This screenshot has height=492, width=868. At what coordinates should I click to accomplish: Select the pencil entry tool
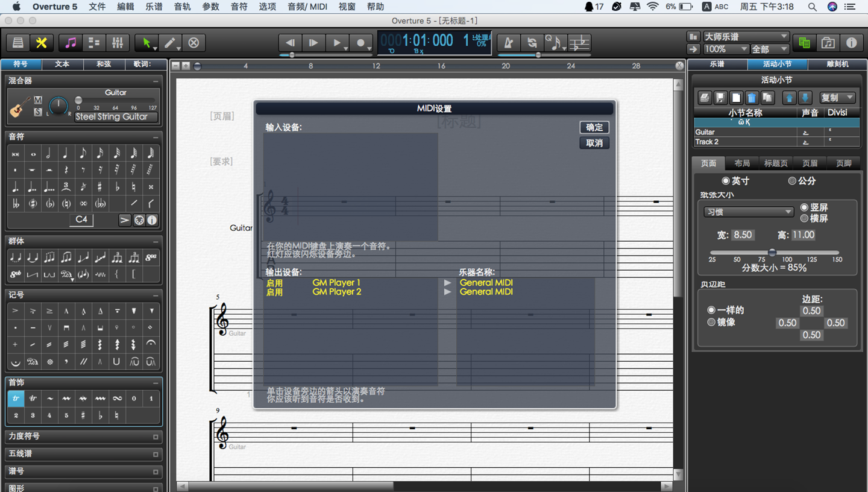(x=169, y=43)
